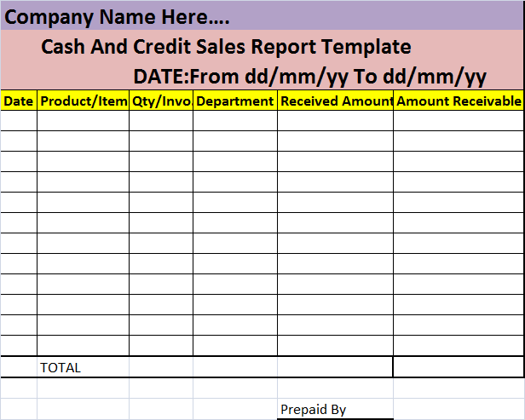525x420 pixels.
Task: Select the last empty Qty/Invo cell above TOTAL
Action: pyautogui.click(x=161, y=346)
